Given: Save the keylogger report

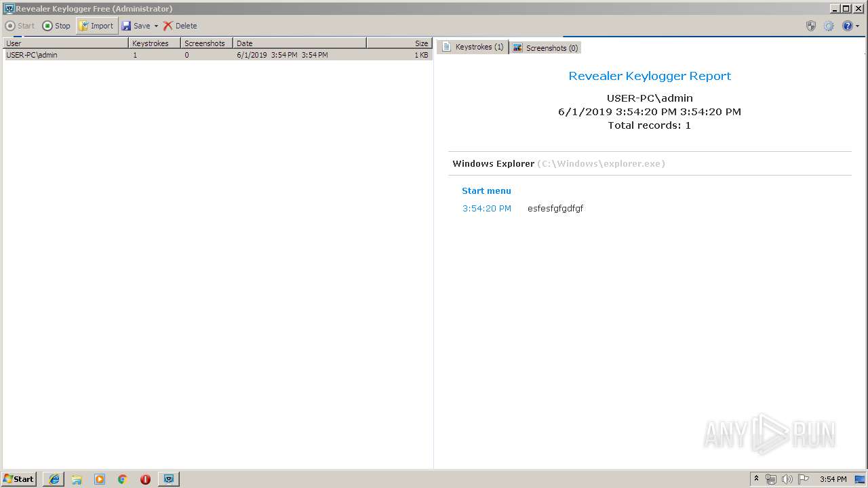Looking at the screenshot, I should click(136, 26).
